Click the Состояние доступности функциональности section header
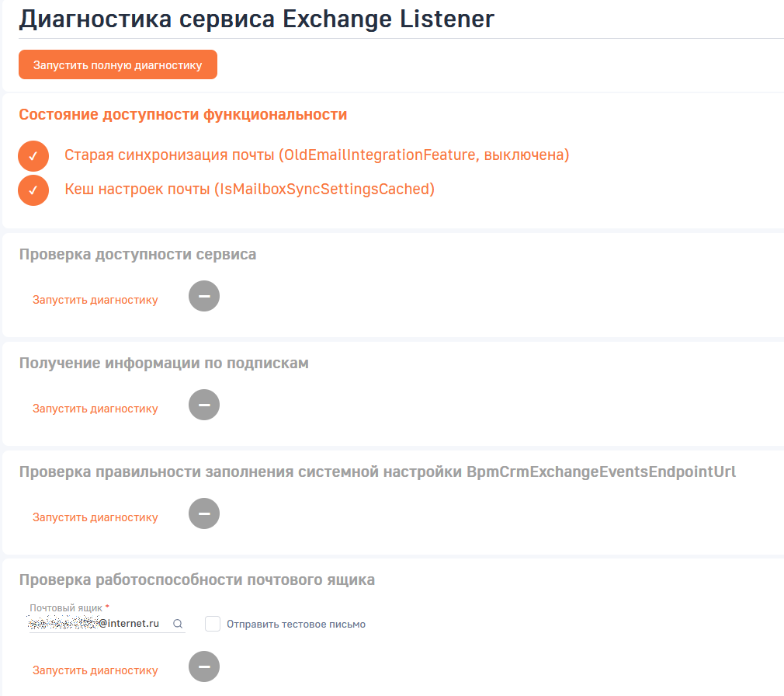 (183, 114)
